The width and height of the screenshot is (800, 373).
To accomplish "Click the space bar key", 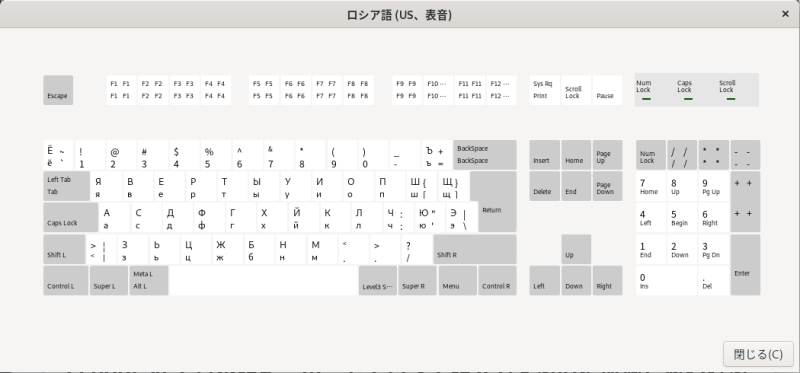I will pos(264,281).
